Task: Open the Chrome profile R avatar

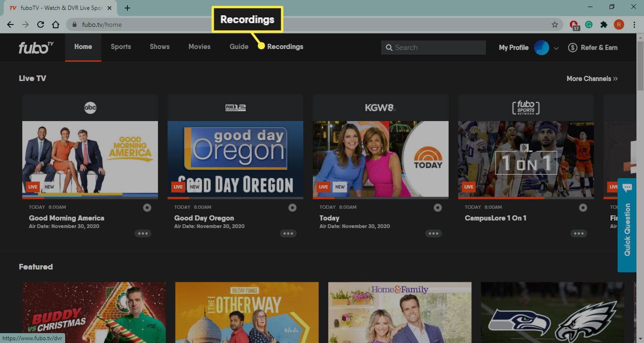Action: 619,24
